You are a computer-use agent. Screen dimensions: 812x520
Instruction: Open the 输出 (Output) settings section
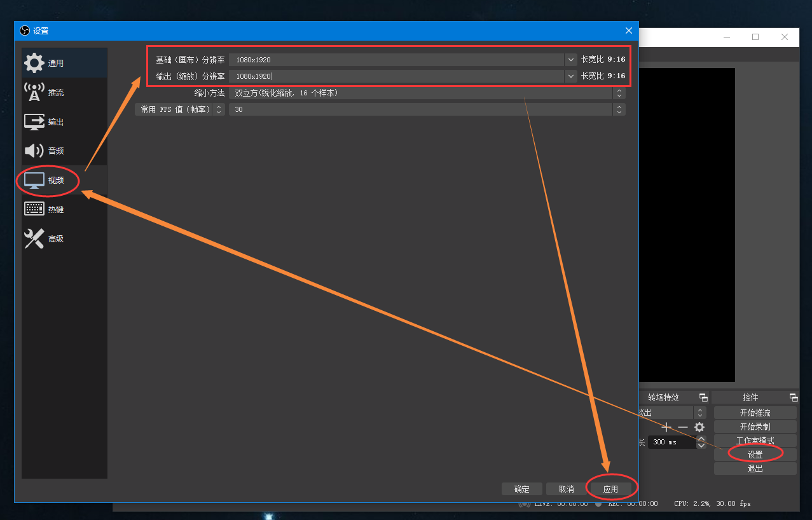pos(64,121)
